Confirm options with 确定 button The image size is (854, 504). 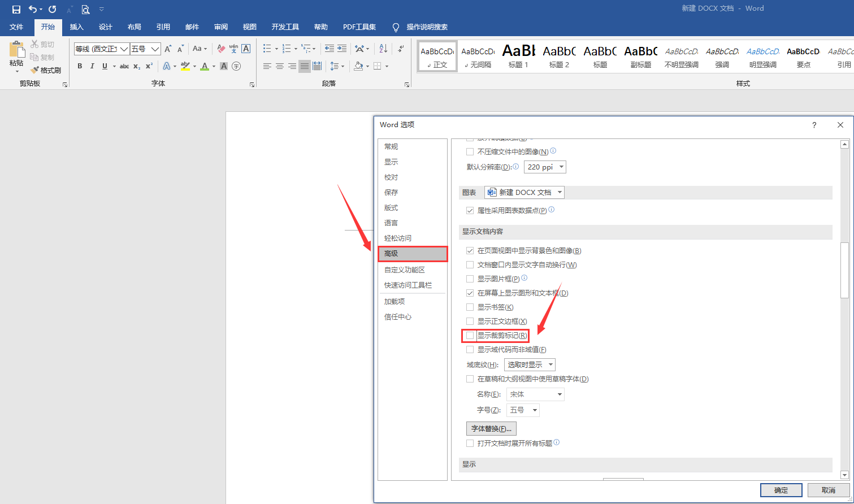tap(781, 490)
